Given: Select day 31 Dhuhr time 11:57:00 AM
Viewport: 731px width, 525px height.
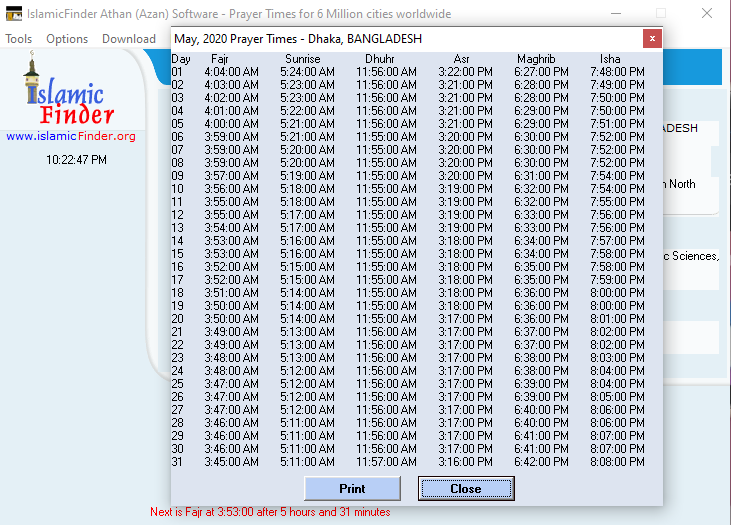Looking at the screenshot, I should click(386, 462).
